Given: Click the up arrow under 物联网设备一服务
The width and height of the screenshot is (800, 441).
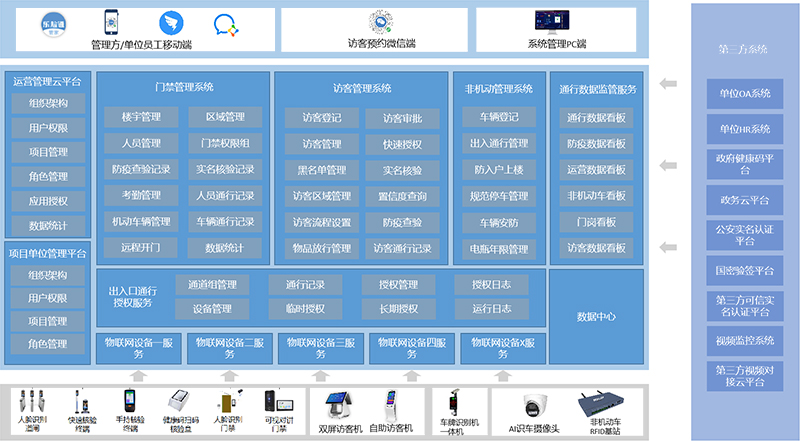Looking at the screenshot, I should point(138,375).
